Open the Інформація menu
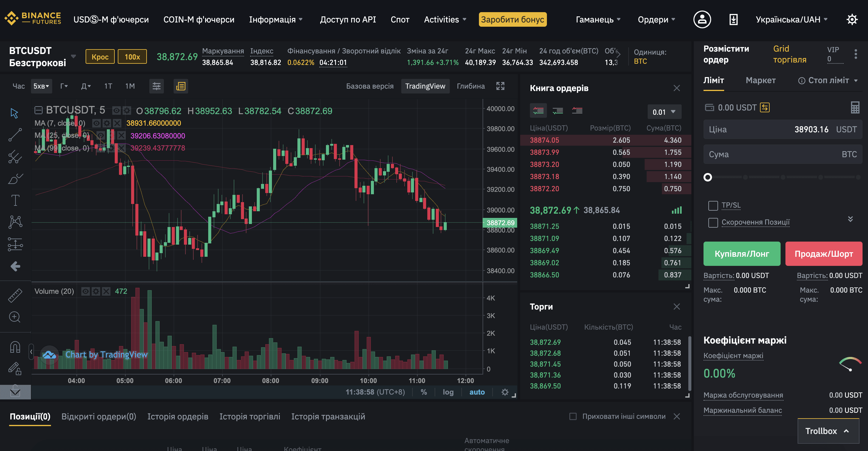This screenshot has width=868, height=451. click(x=276, y=19)
